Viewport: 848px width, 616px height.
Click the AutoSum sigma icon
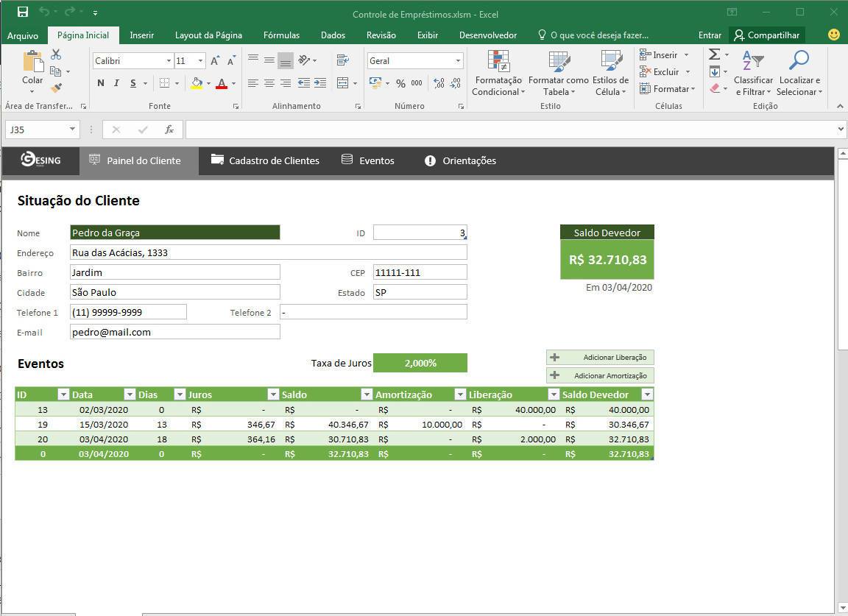714,55
